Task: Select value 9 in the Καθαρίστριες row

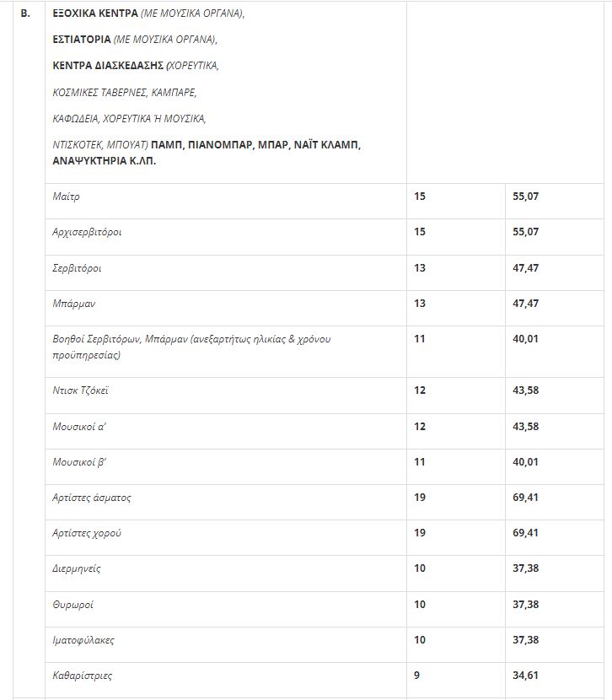Action: (416, 676)
